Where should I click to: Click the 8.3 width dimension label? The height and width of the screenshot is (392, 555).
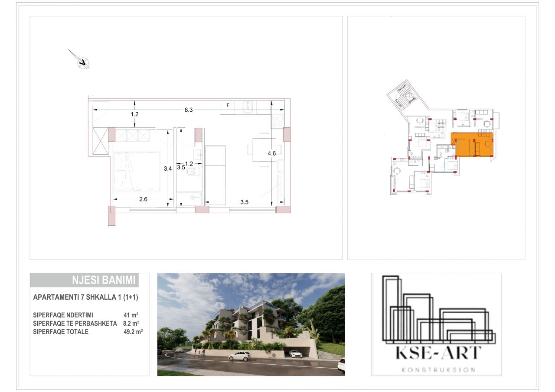pyautogui.click(x=188, y=110)
